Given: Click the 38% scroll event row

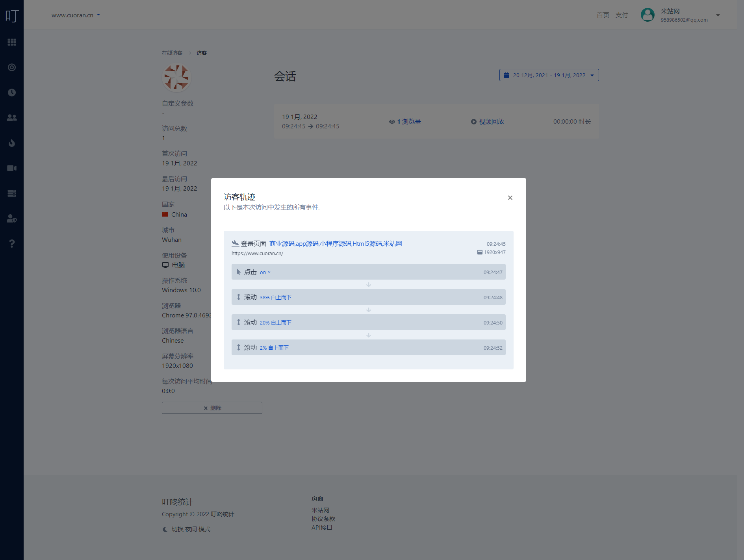Looking at the screenshot, I should pos(368,297).
